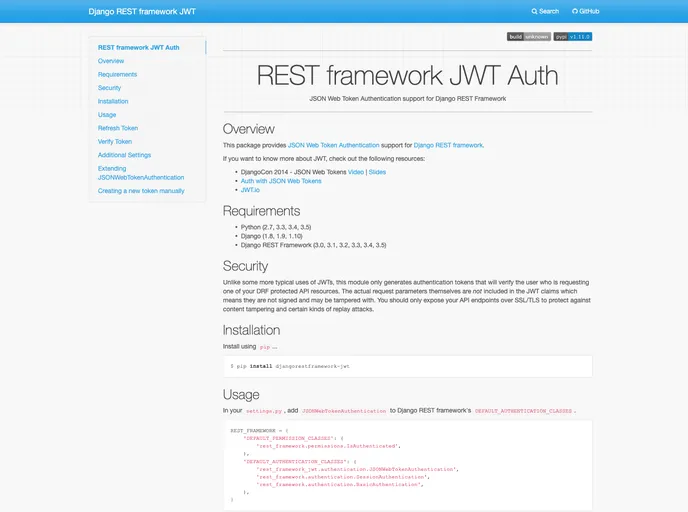The width and height of the screenshot is (688, 512).
Task: Click the Python (2.7, 3.3, 3.4, 3.5) item
Action: click(276, 227)
